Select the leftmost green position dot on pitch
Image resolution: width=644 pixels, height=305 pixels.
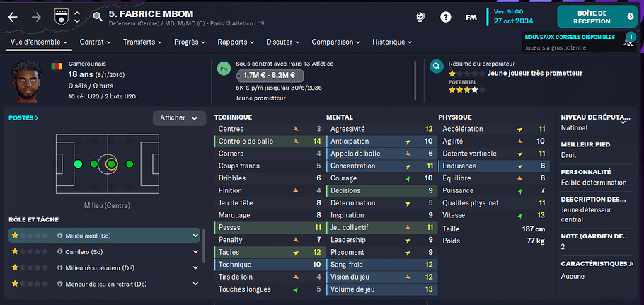pyautogui.click(x=78, y=164)
